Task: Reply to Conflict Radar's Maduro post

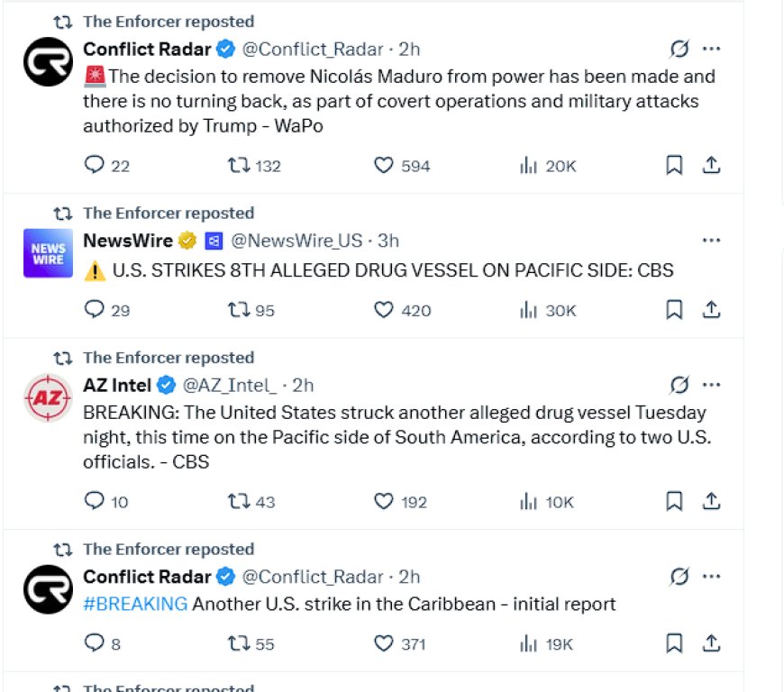Action: 94,165
